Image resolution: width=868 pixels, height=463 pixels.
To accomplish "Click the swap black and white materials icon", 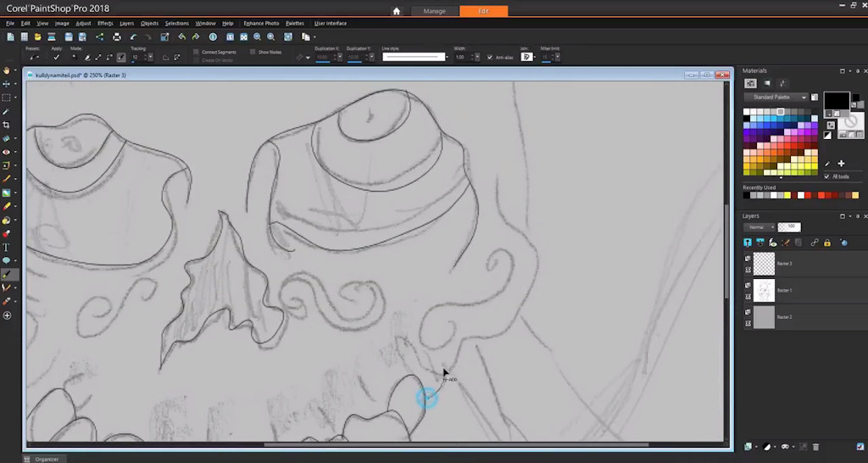I will click(x=827, y=135).
